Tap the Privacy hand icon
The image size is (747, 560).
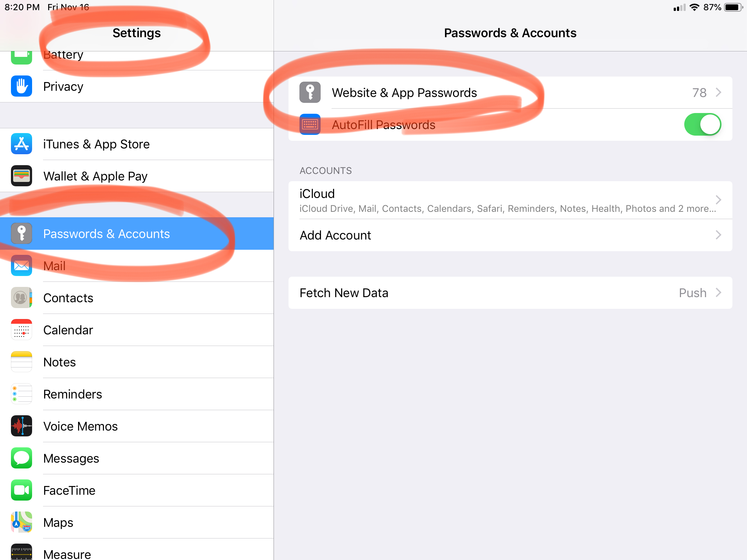coord(22,86)
